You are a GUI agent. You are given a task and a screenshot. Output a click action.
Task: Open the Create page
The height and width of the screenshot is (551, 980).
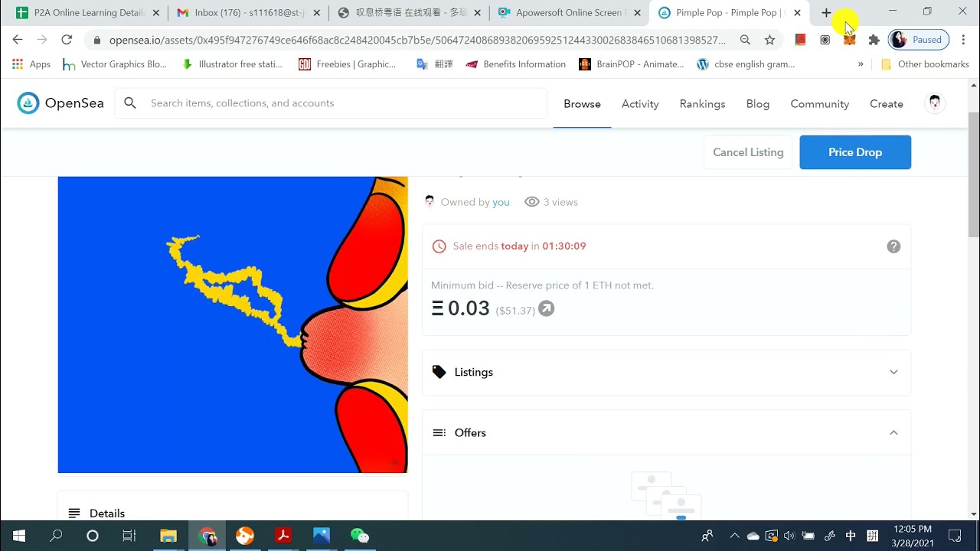coord(887,104)
